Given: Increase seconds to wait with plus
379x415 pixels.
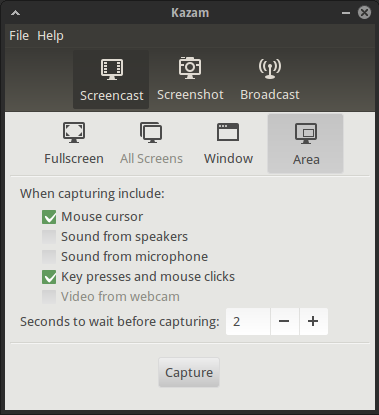Looking at the screenshot, I should click(313, 321).
